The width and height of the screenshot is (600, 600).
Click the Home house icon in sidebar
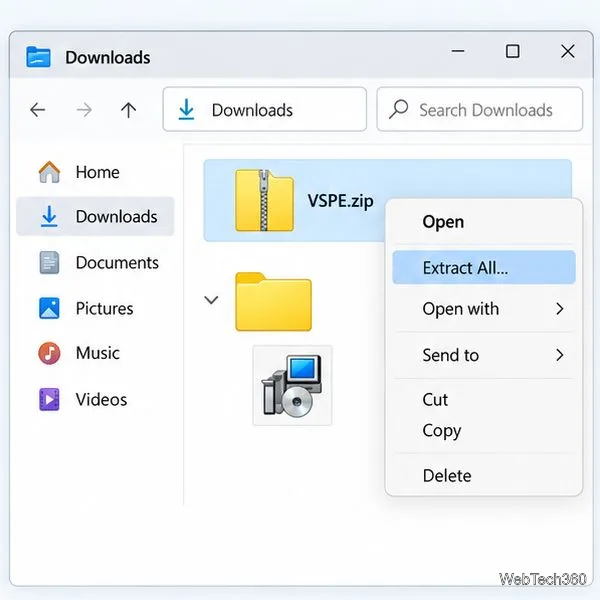(49, 172)
